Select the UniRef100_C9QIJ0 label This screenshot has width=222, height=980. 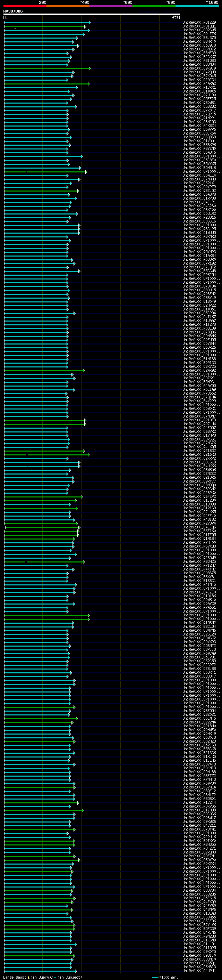click(x=199, y=956)
